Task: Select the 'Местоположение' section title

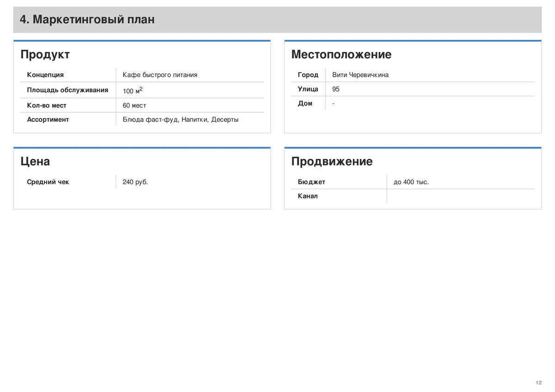Action: pos(341,55)
